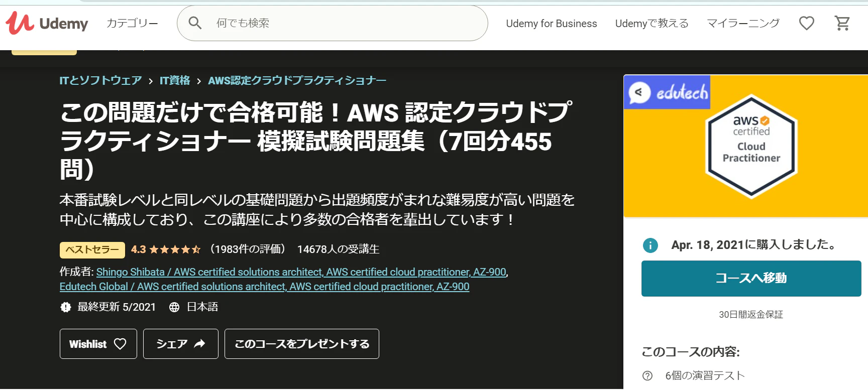Click the AWS認定クラウドプラクティショナー breadcrumb
This screenshot has width=868, height=390.
(297, 80)
